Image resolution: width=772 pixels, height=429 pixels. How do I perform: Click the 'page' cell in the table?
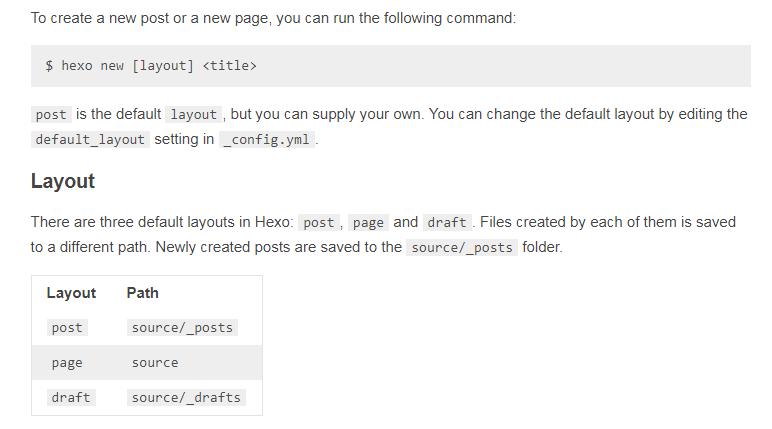coord(67,363)
